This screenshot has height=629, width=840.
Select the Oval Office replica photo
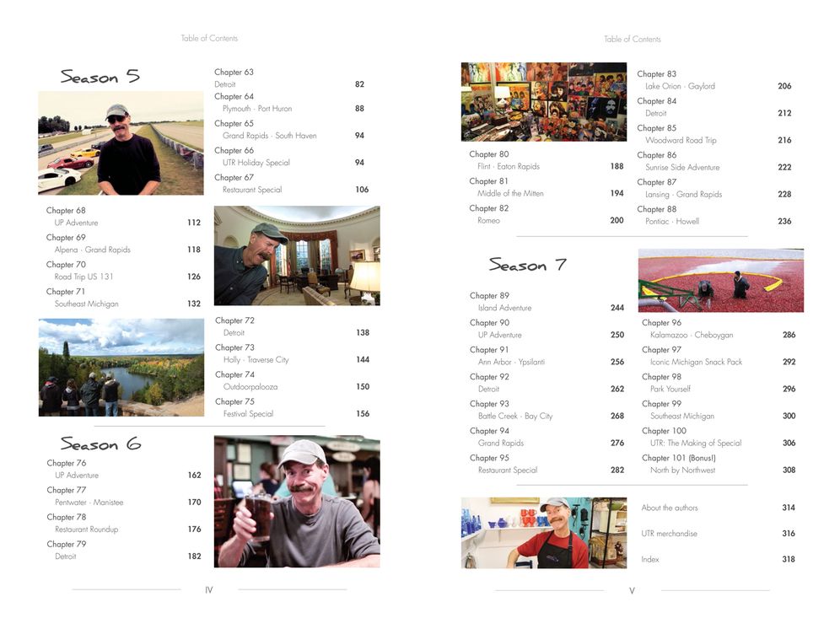coord(297,255)
